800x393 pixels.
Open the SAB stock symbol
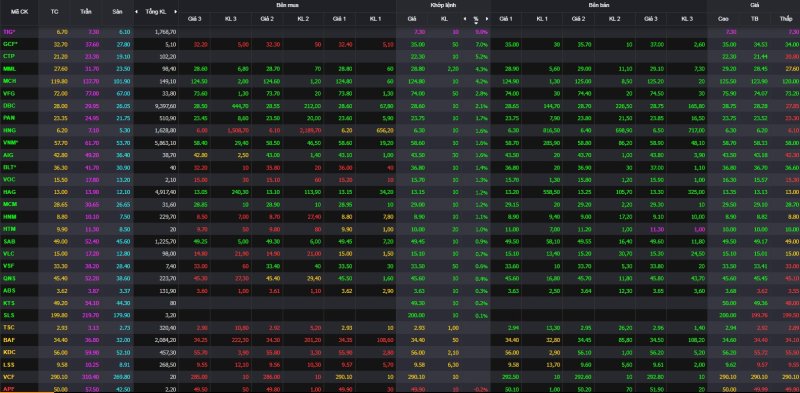point(8,241)
